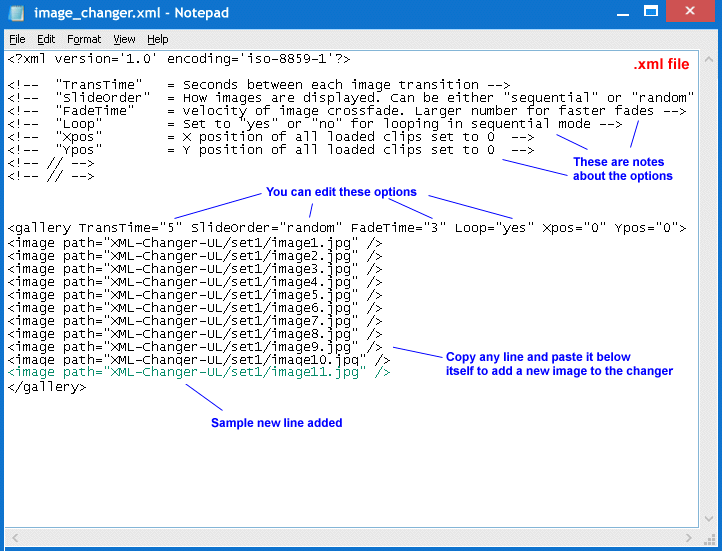The image size is (722, 551).
Task: Click Xpos="0" in the gallery tag
Action: pos(574,228)
